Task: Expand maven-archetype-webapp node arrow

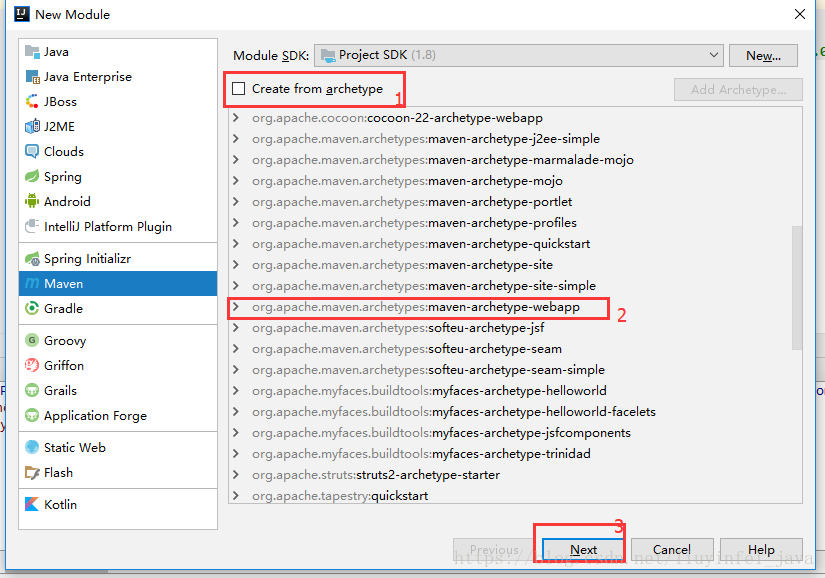Action: [x=236, y=307]
